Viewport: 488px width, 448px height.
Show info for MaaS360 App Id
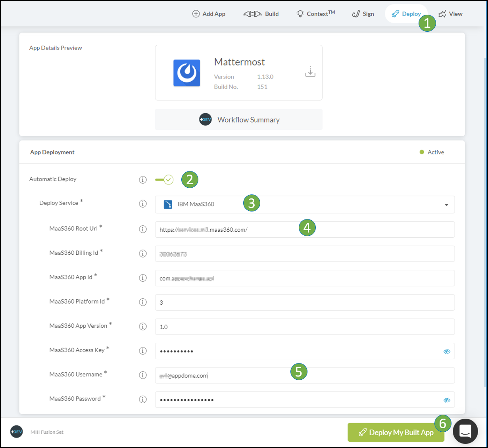pyautogui.click(x=143, y=278)
